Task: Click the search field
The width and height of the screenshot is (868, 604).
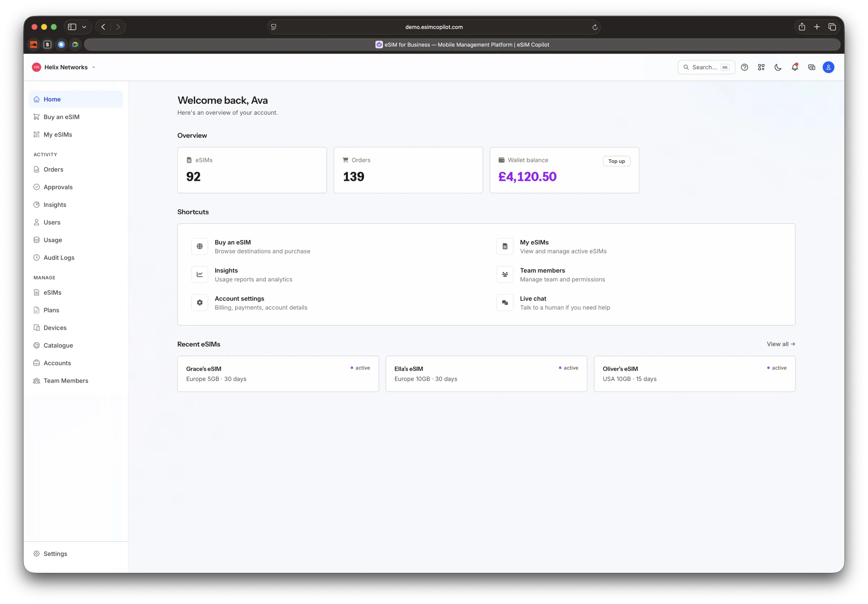Action: click(706, 67)
